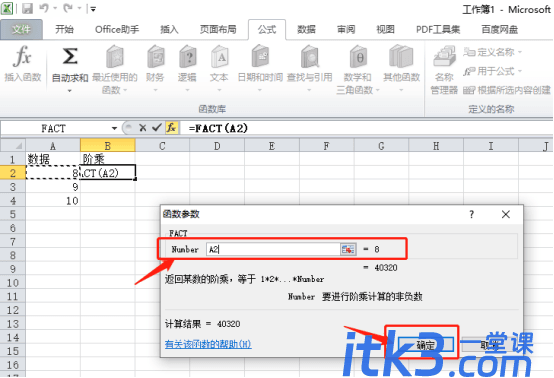554x378 pixels.
Task: Click the Number argument input field
Action: click(x=273, y=249)
